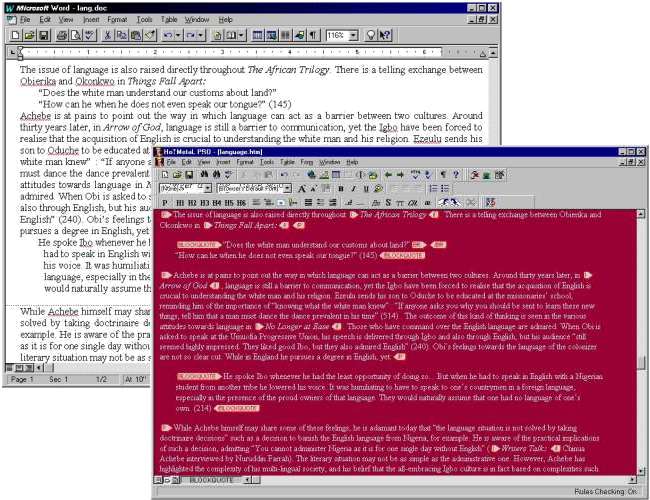This screenshot has width=650, height=500.
Task: Toggle Show/Hide paragraph marks in Word
Action: [314, 35]
